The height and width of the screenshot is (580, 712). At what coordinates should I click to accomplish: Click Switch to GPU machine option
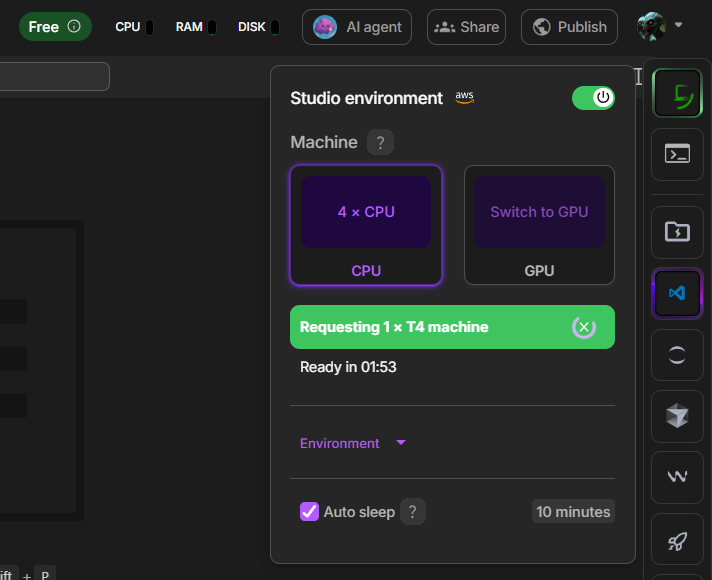pyautogui.click(x=539, y=225)
